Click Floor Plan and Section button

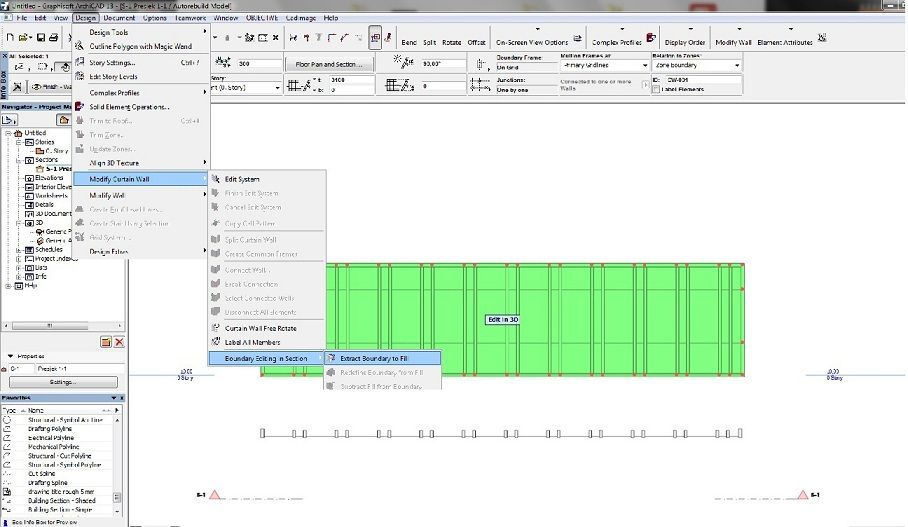329,64
